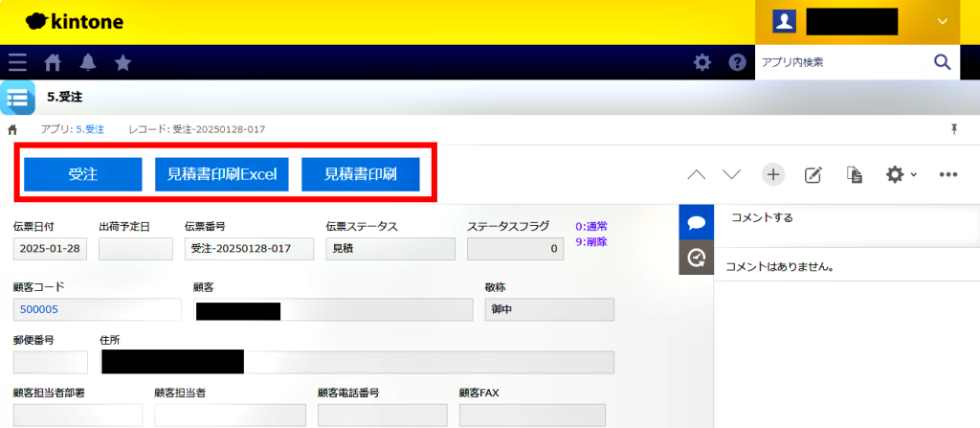This screenshot has height=428, width=980.
Task: Click the 顧客FAX field
Action: click(x=532, y=416)
